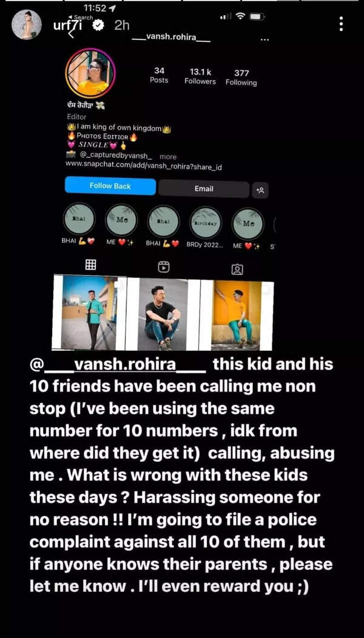
Task: Tap urf7i's story profile avatar
Action: tap(27, 24)
